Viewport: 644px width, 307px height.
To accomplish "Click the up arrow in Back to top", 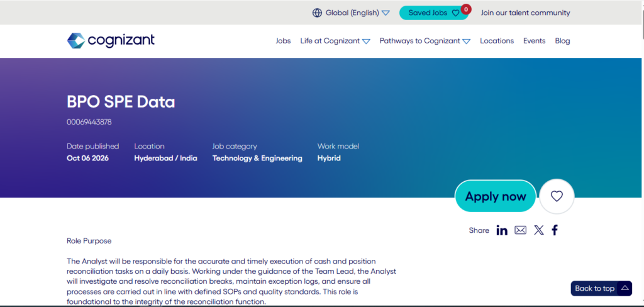I will [x=625, y=288].
